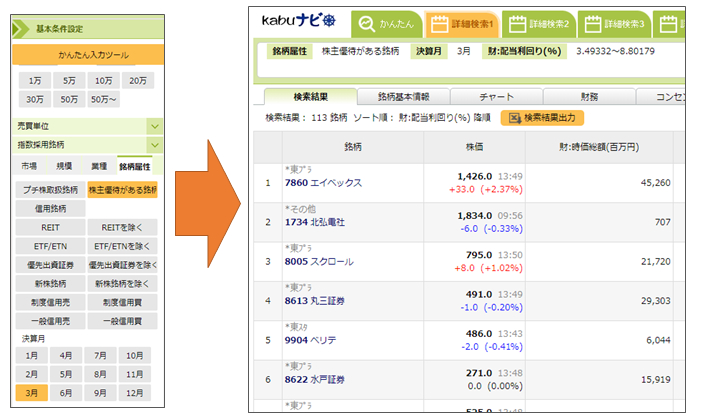Screen dimensions: 706x420
Task: Enable the 制度信用売 filter
Action: coord(50,303)
